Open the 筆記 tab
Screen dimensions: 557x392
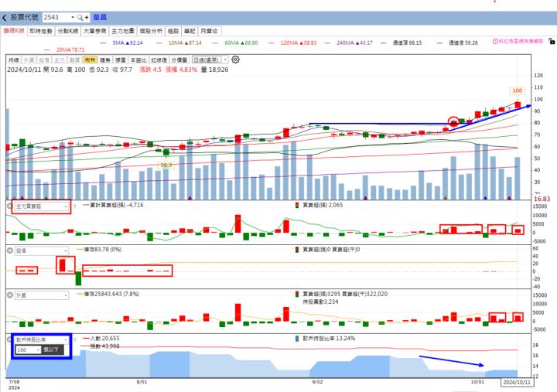[190, 31]
